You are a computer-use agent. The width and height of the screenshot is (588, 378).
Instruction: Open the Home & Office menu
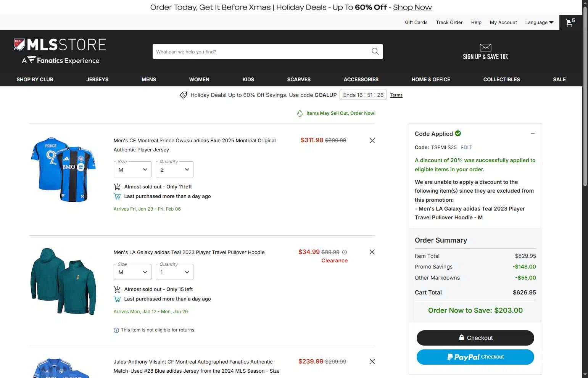pyautogui.click(x=431, y=79)
